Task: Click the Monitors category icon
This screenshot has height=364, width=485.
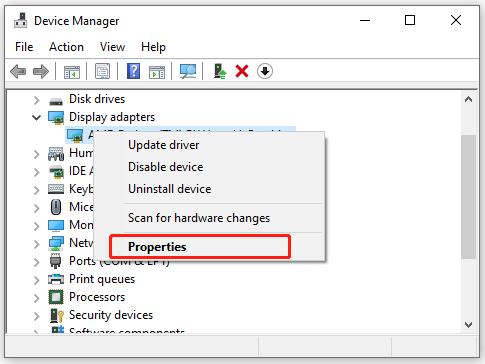Action: (x=56, y=225)
